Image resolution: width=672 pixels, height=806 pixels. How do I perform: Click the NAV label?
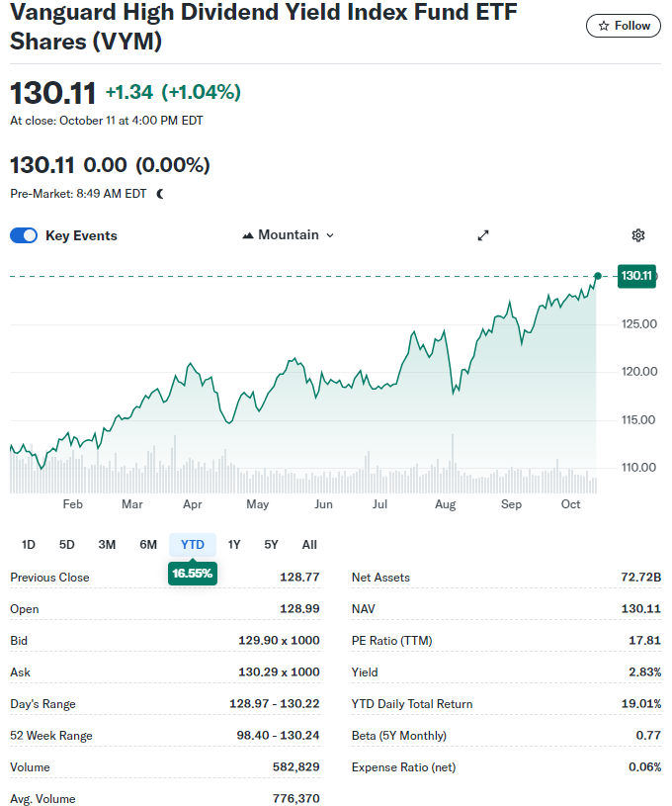point(364,609)
